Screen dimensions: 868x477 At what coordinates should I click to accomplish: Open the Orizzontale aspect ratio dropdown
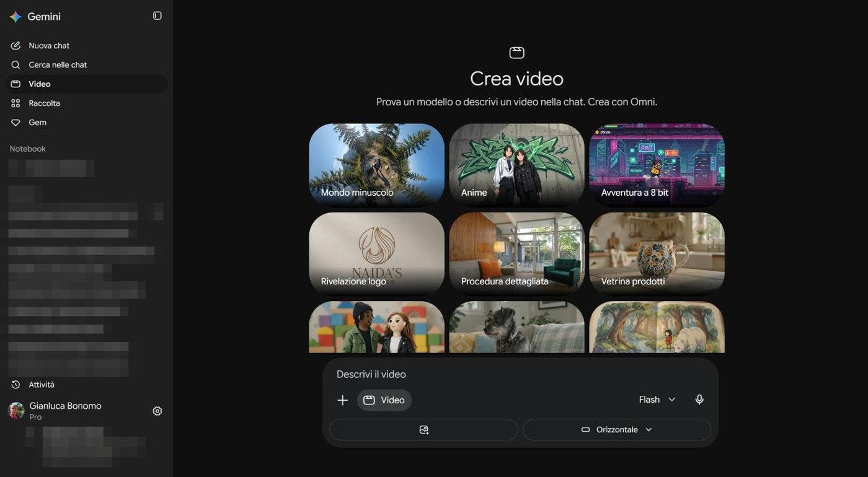click(x=617, y=430)
